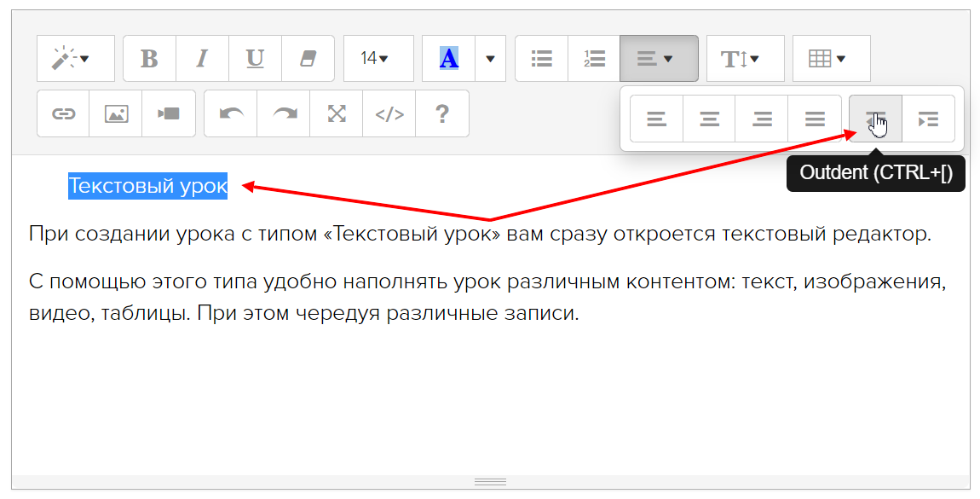Undo the last edit
980x499 pixels.
[230, 113]
